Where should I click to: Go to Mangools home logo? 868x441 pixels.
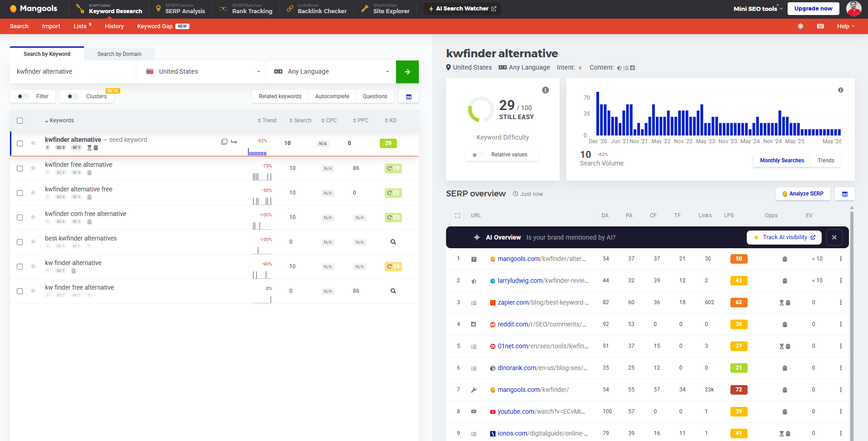[x=34, y=9]
